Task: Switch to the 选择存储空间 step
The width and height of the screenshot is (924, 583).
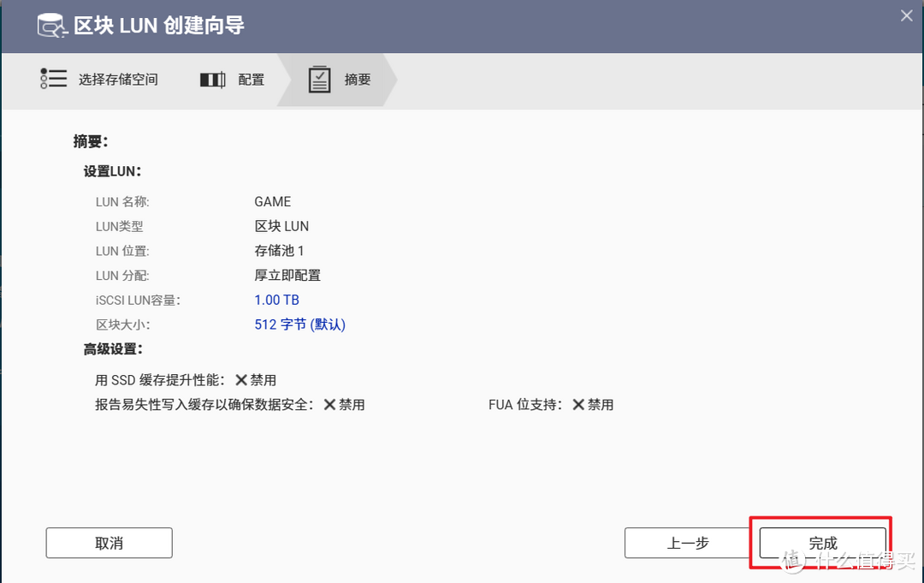Action: click(x=120, y=79)
